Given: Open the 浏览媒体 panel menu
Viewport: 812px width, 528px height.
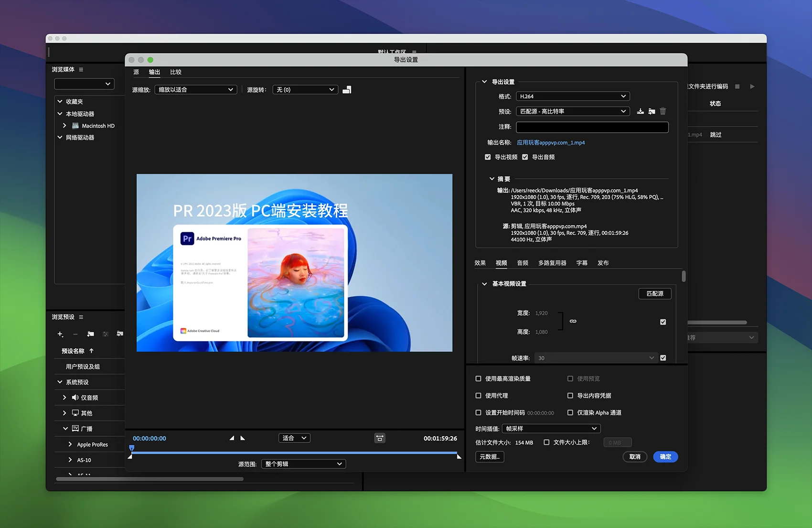Looking at the screenshot, I should (81, 70).
